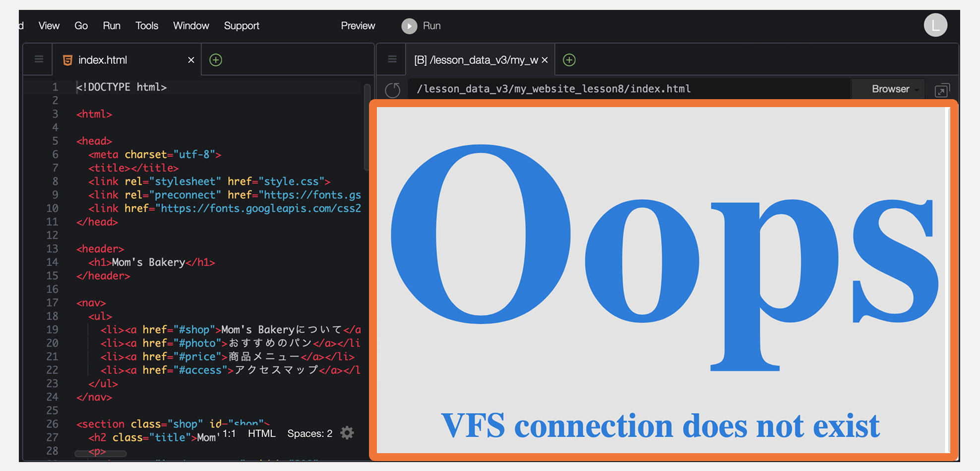
Task: Open the View menu
Action: (49, 26)
